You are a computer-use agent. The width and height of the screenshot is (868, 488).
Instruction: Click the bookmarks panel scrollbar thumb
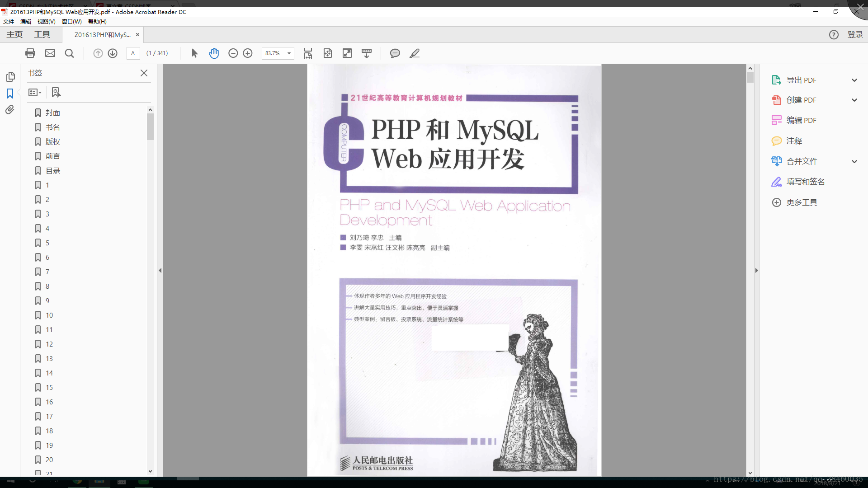pyautogui.click(x=150, y=127)
